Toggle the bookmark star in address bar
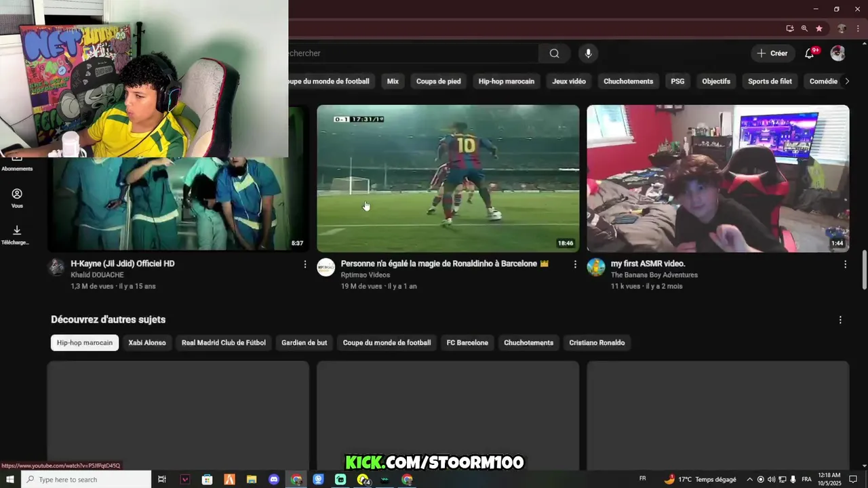Screen dimensions: 868x488 click(x=819, y=28)
